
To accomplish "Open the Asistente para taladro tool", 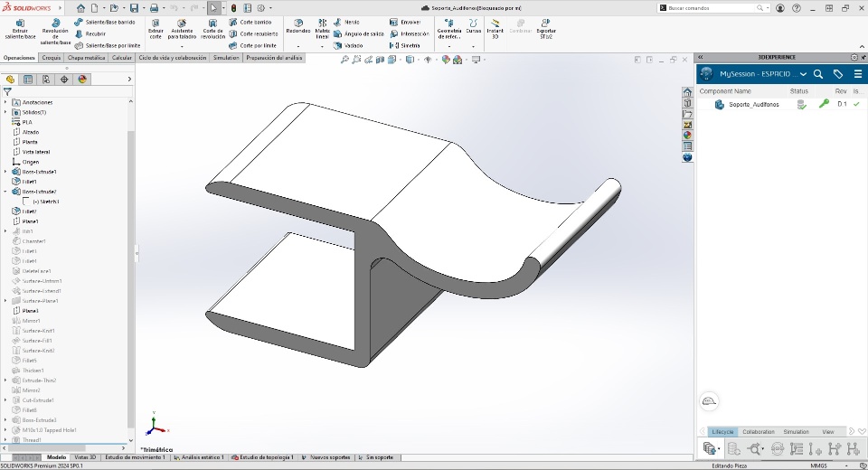I will click(182, 29).
